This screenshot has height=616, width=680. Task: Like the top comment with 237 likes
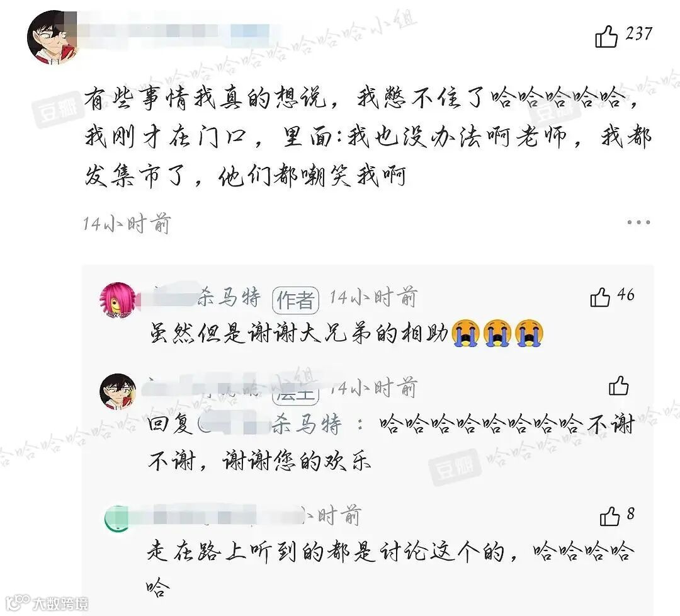(x=606, y=36)
